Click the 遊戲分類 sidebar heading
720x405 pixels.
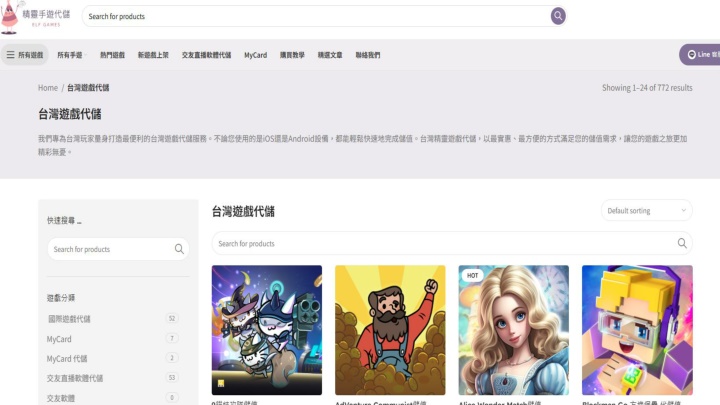click(x=61, y=298)
